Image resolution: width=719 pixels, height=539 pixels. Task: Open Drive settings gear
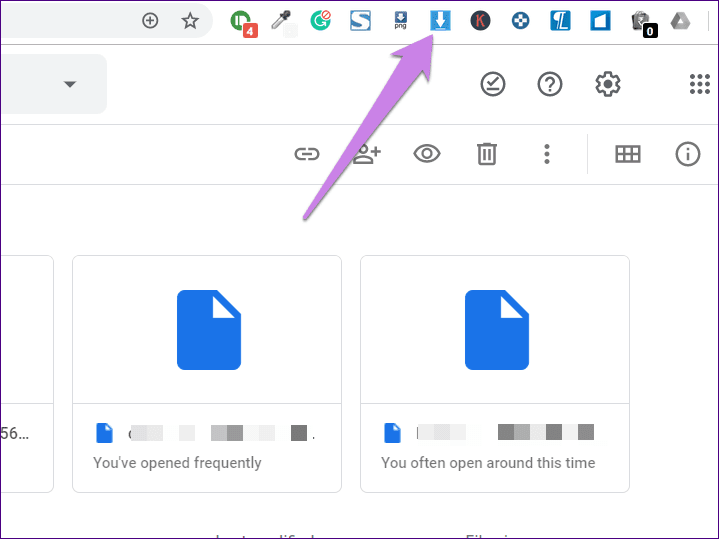(608, 84)
